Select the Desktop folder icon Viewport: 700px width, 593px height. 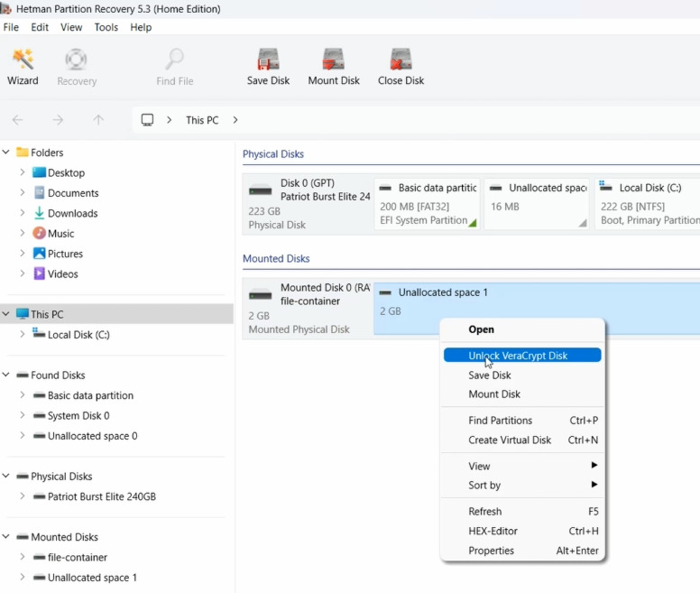tap(40, 172)
